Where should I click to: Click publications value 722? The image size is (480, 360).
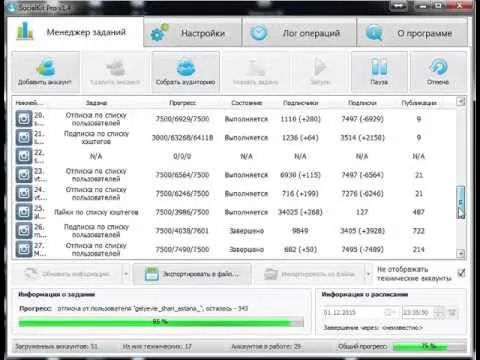(x=419, y=231)
